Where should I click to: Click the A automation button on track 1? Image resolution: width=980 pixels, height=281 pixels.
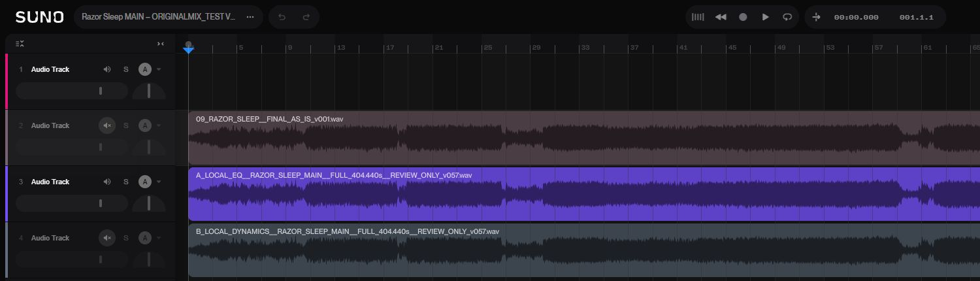coord(145,69)
